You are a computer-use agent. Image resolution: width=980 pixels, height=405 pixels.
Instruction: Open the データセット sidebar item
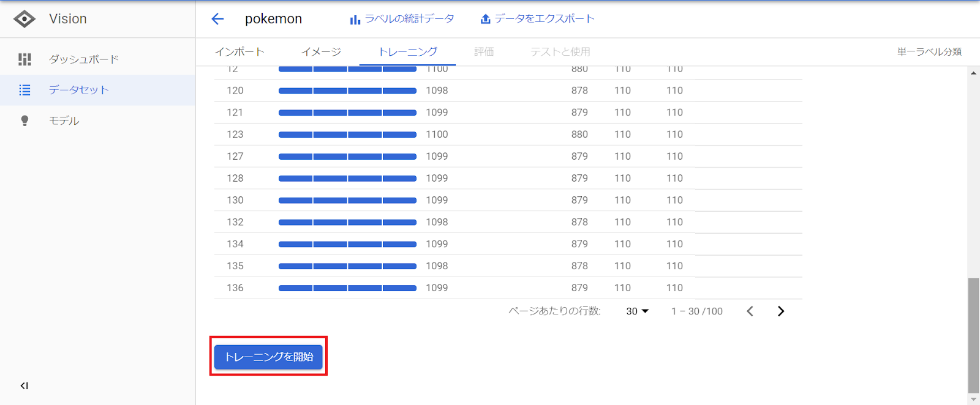[x=98, y=90]
